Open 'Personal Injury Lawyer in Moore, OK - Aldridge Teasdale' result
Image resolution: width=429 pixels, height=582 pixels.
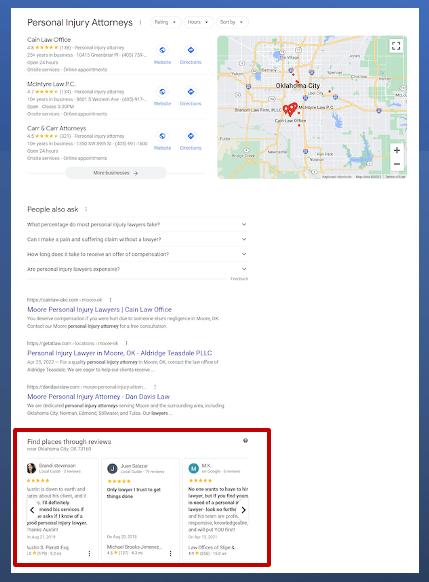[119, 353]
